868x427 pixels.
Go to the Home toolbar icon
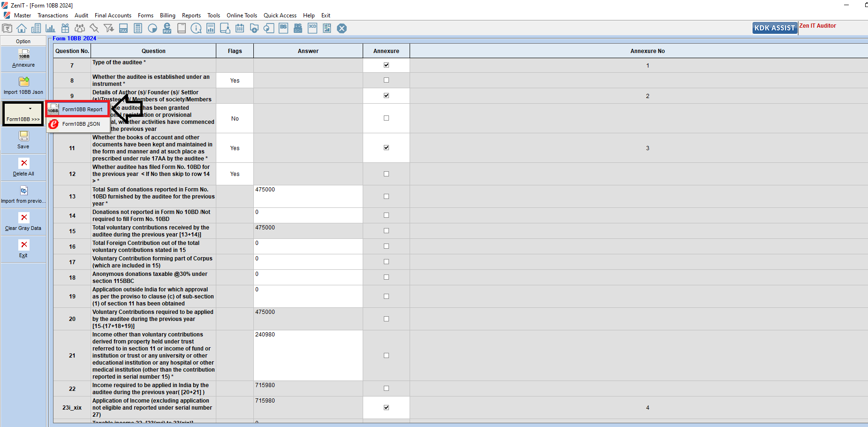(22, 29)
